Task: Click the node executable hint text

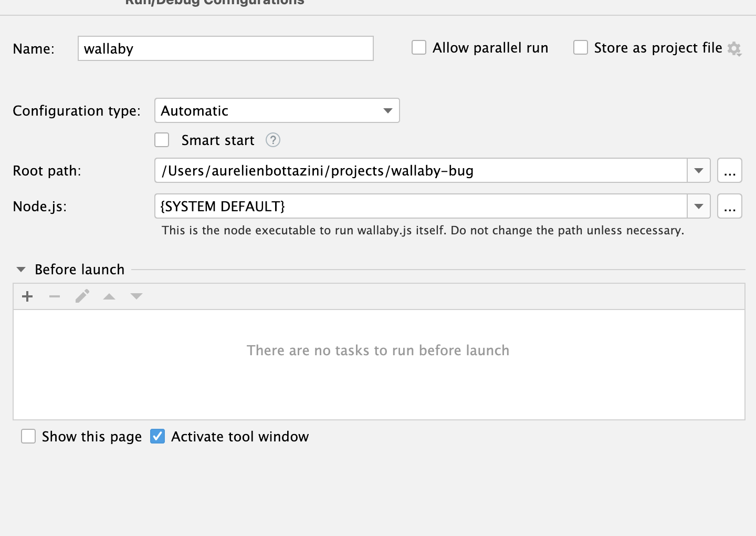Action: click(x=423, y=230)
